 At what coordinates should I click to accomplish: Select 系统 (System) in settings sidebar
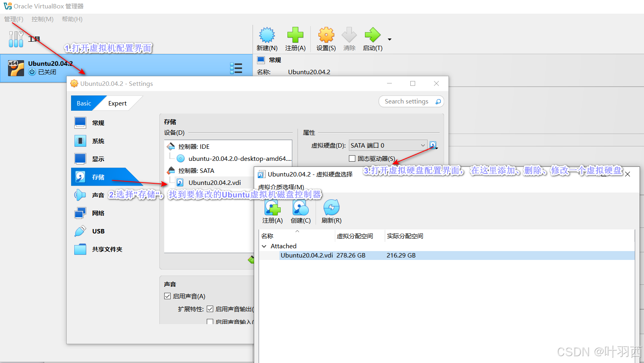click(98, 141)
